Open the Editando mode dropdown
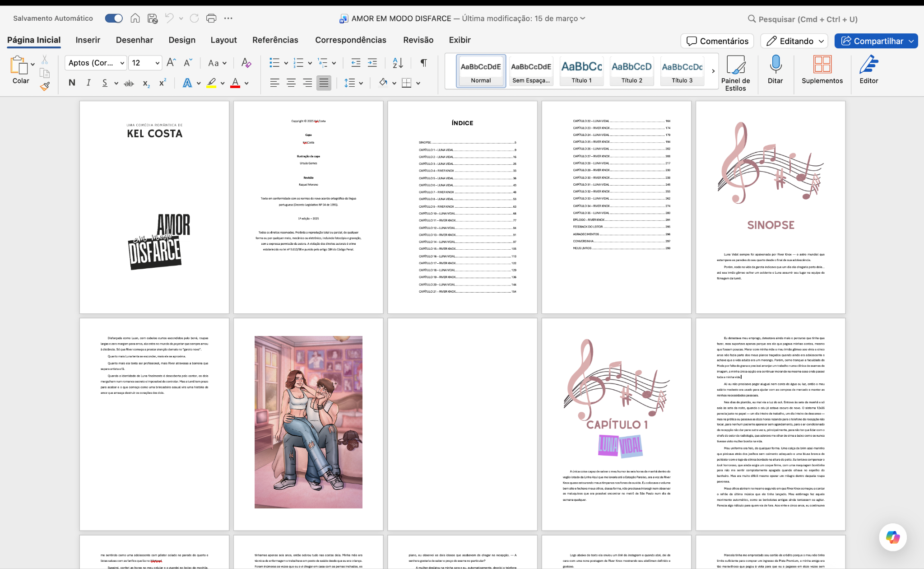 point(794,41)
